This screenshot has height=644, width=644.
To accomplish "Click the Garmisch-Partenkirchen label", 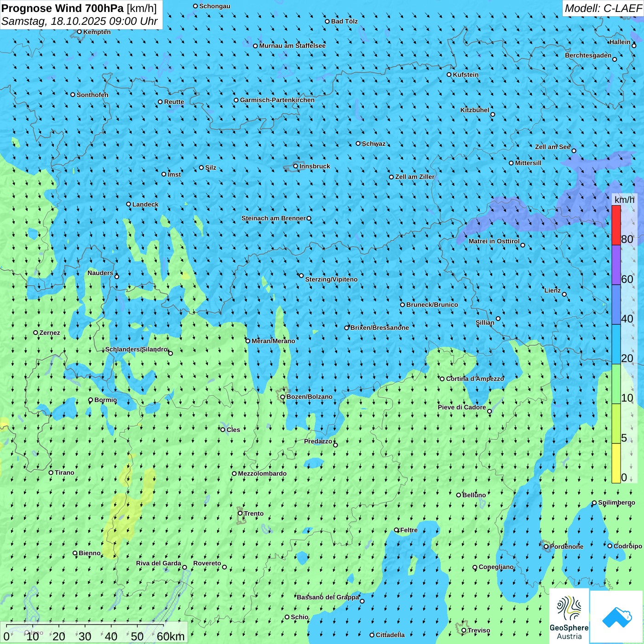I will [277, 100].
